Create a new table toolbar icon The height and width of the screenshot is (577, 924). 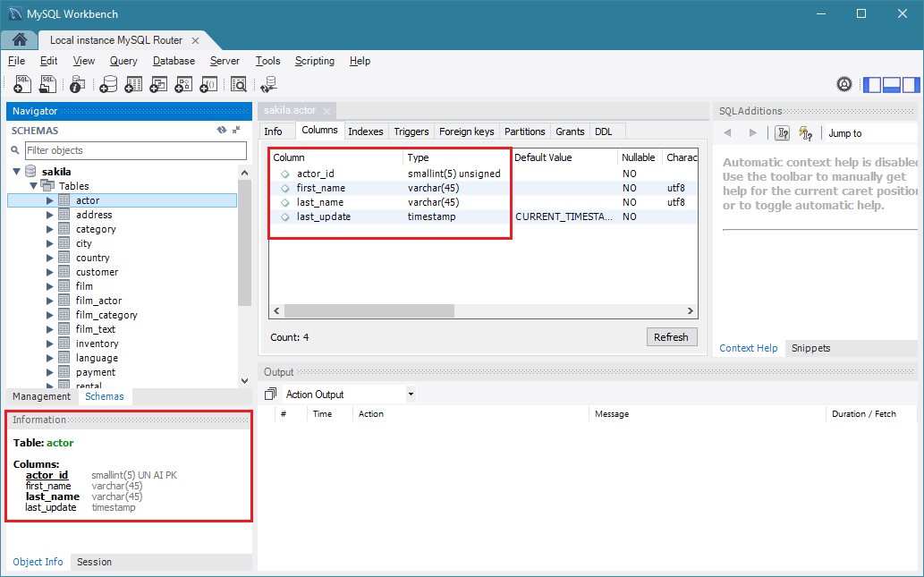133,84
